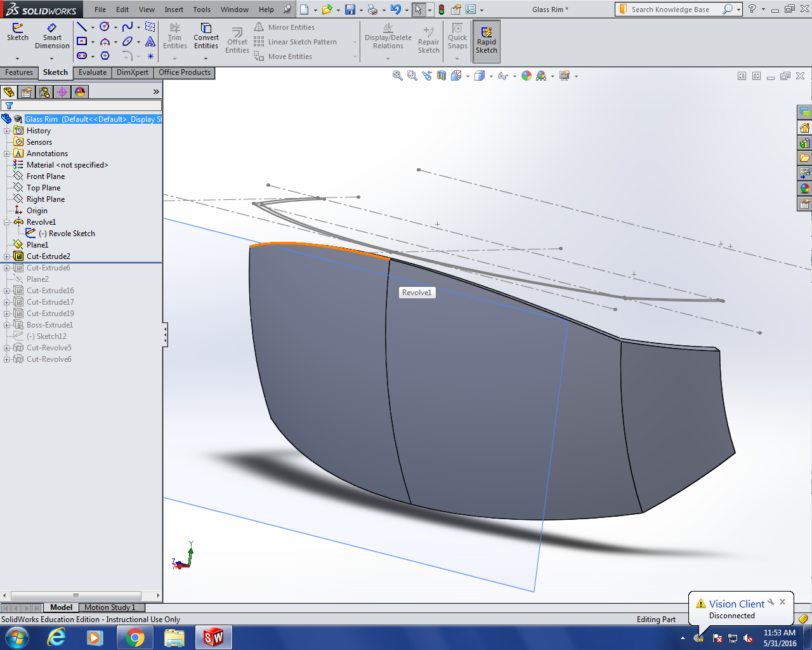Switch to the Features tab
Screen dimensions: 812x650
coord(19,72)
